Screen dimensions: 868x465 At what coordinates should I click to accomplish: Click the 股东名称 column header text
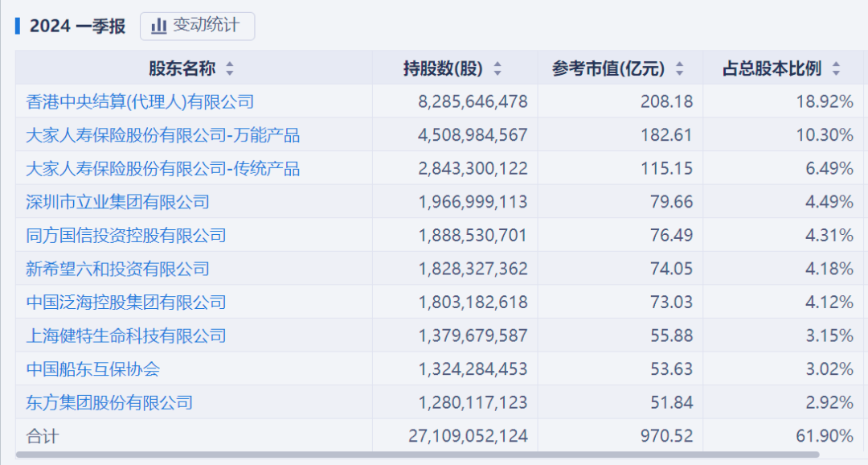pyautogui.click(x=182, y=68)
